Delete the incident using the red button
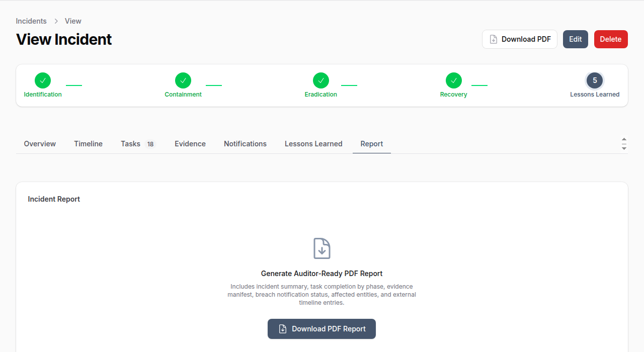The width and height of the screenshot is (644, 352). [611, 39]
